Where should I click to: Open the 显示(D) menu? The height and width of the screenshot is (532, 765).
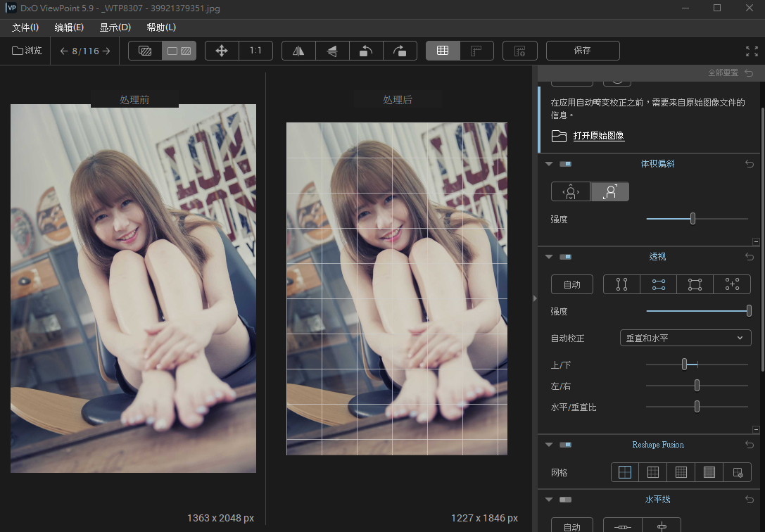[115, 27]
